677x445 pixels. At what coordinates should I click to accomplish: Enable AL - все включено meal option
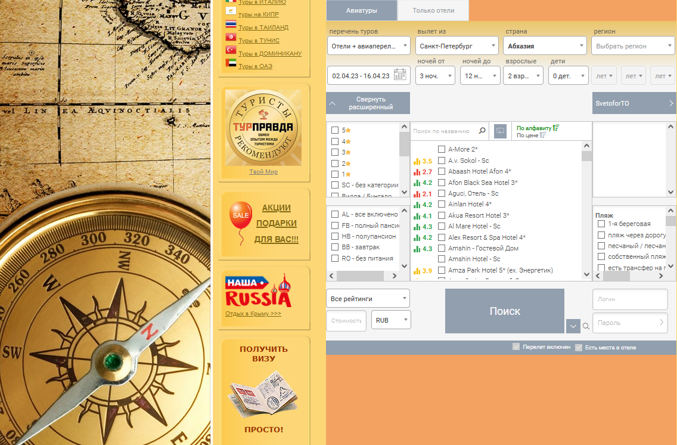(x=335, y=214)
